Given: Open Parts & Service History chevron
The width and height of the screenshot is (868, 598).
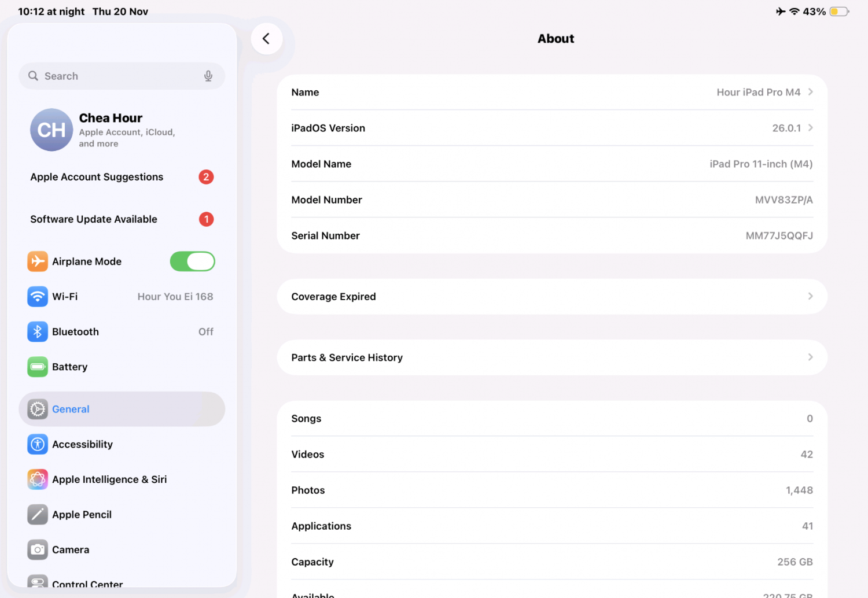Looking at the screenshot, I should coord(810,357).
